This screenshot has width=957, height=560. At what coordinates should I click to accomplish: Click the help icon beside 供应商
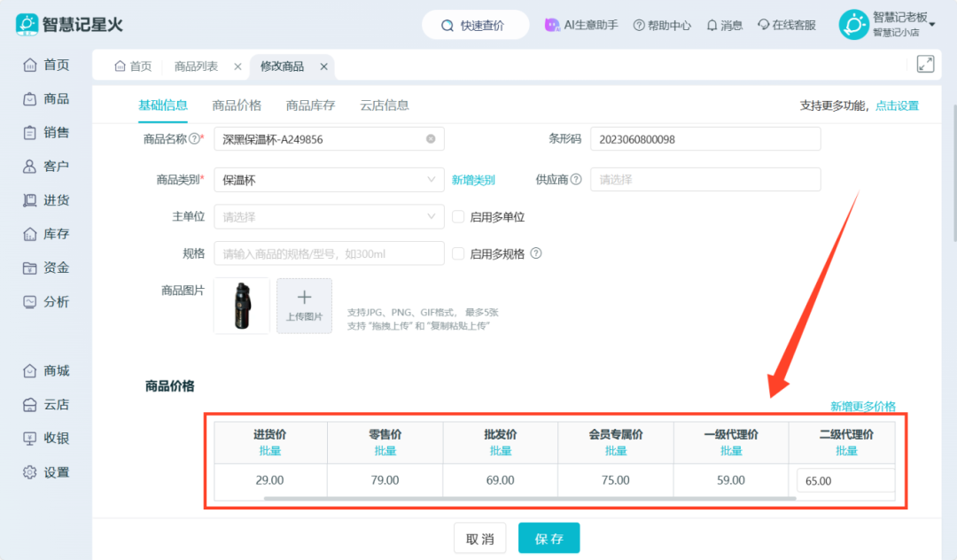pos(576,179)
